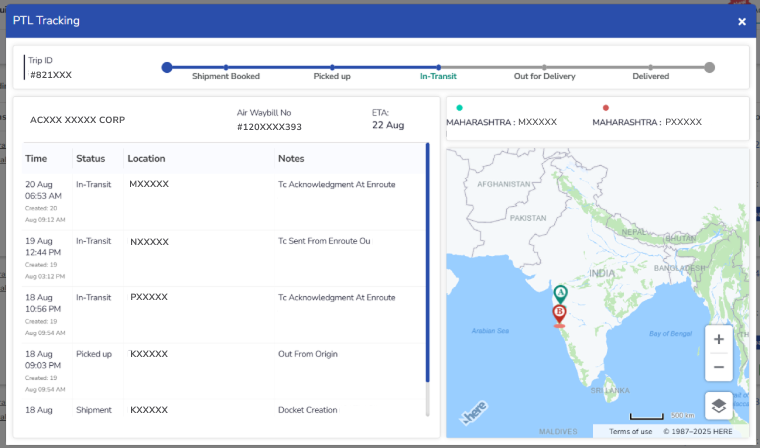Click the Location column header

point(146,159)
